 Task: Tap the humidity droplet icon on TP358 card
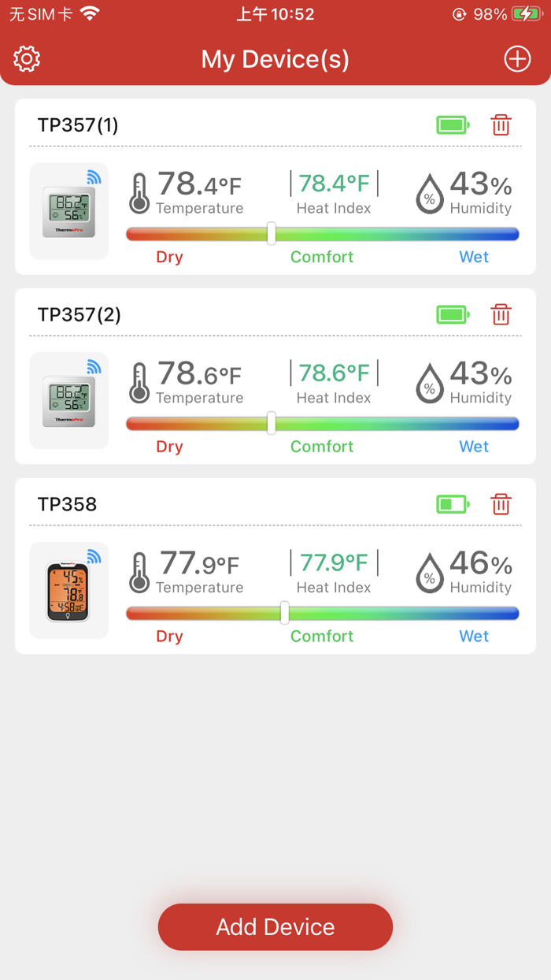(x=430, y=573)
